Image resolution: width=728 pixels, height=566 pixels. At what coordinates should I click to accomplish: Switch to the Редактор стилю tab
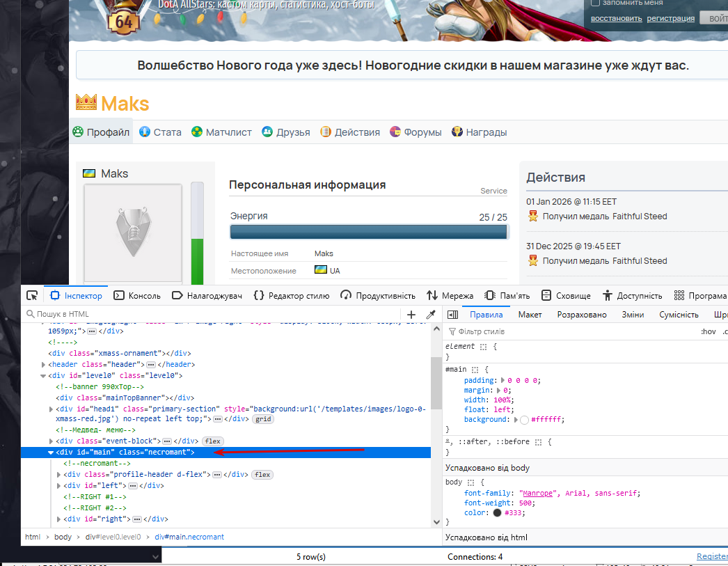[292, 296]
